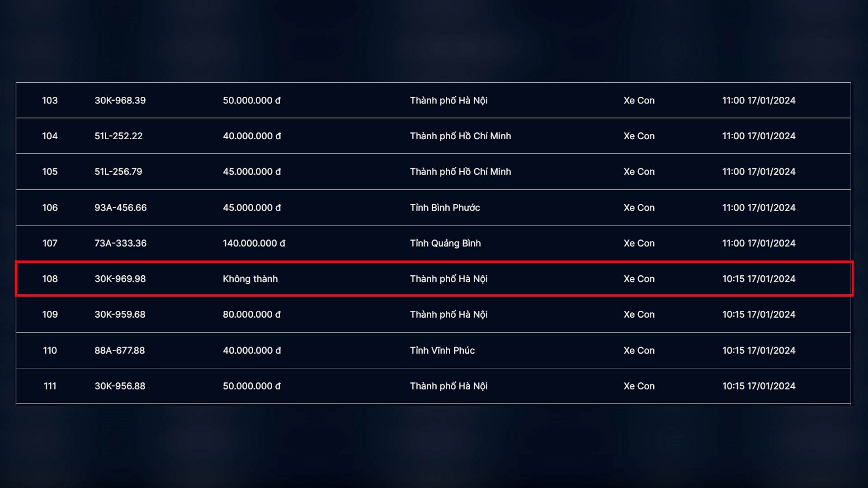Select plate 30K-959.68
This screenshot has height=488, width=868.
120,314
